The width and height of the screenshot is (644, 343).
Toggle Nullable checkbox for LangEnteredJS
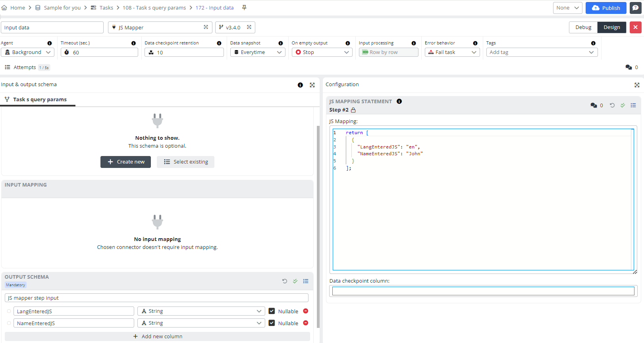pyautogui.click(x=272, y=311)
